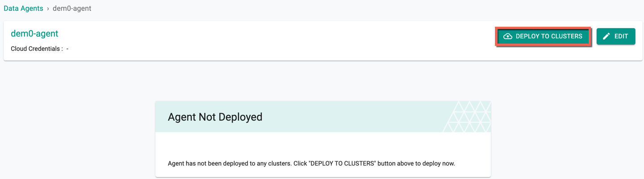Image resolution: width=644 pixels, height=179 pixels.
Task: Click the cloud upload icon on Deploy button
Action: pos(508,37)
